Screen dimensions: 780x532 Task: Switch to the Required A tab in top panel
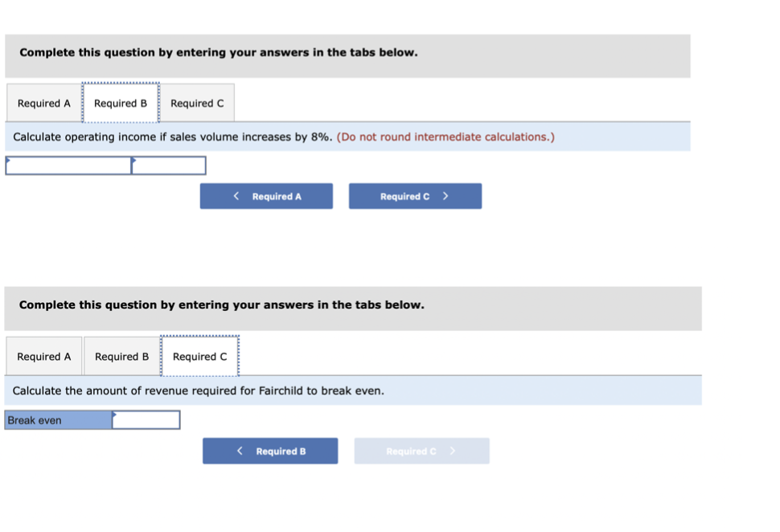tap(43, 103)
